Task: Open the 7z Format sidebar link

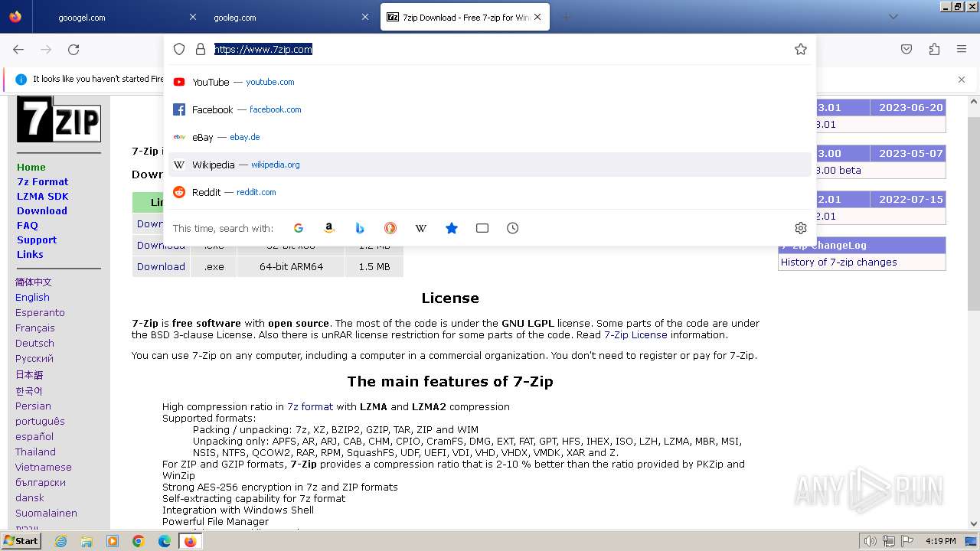Action: [43, 181]
